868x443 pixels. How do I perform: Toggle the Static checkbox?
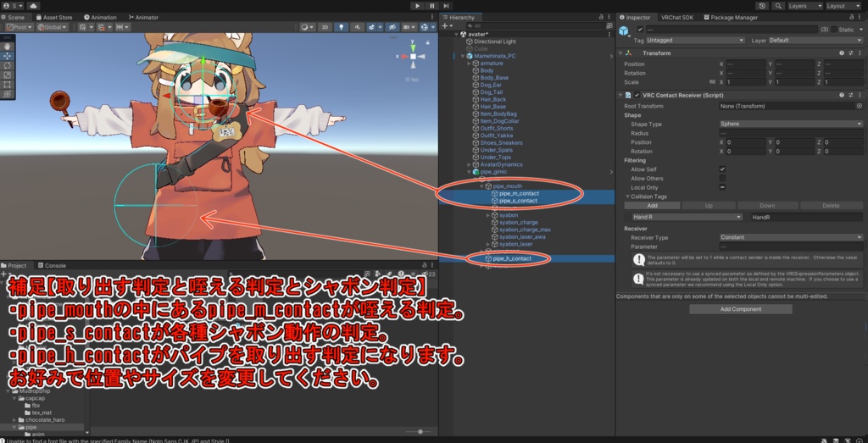pyautogui.click(x=832, y=30)
